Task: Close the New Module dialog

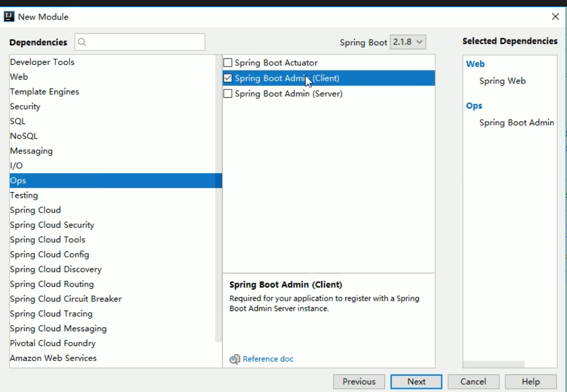Action: [555, 17]
